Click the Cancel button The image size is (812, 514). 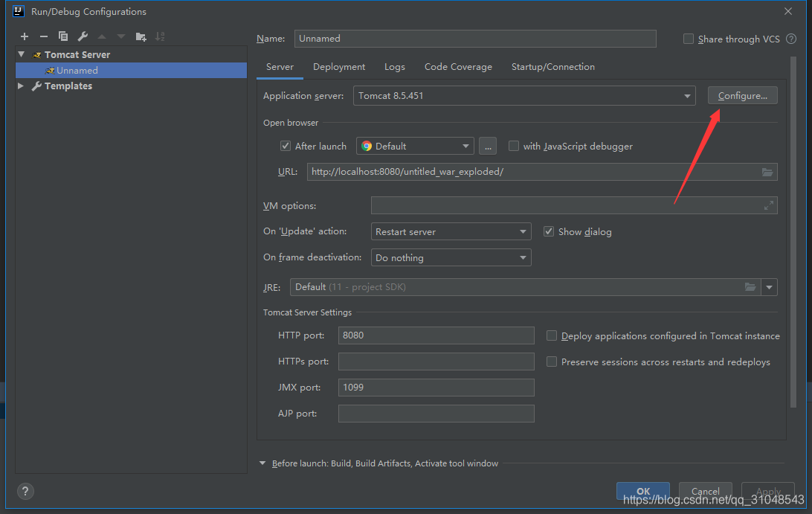(706, 491)
